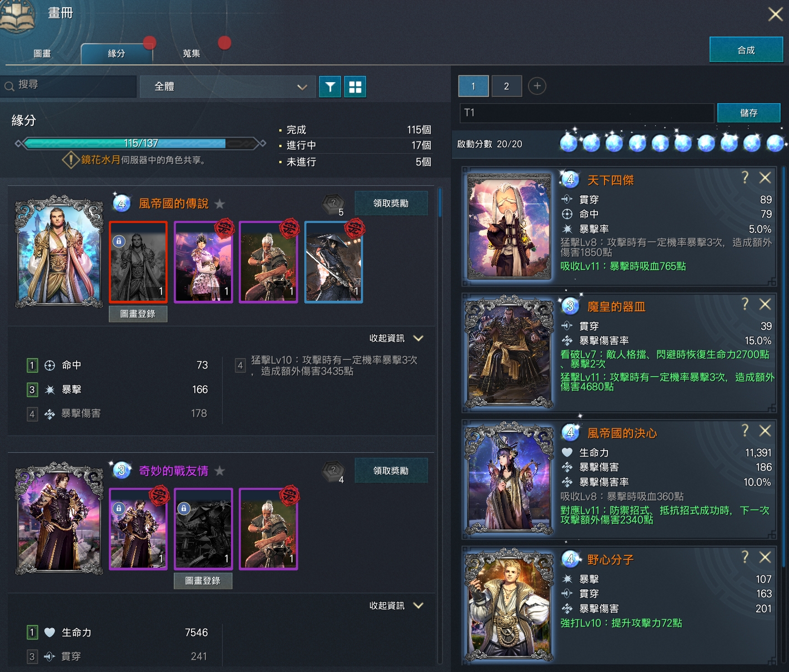Toggle favorite star for 奇妙的戰友情

(220, 471)
